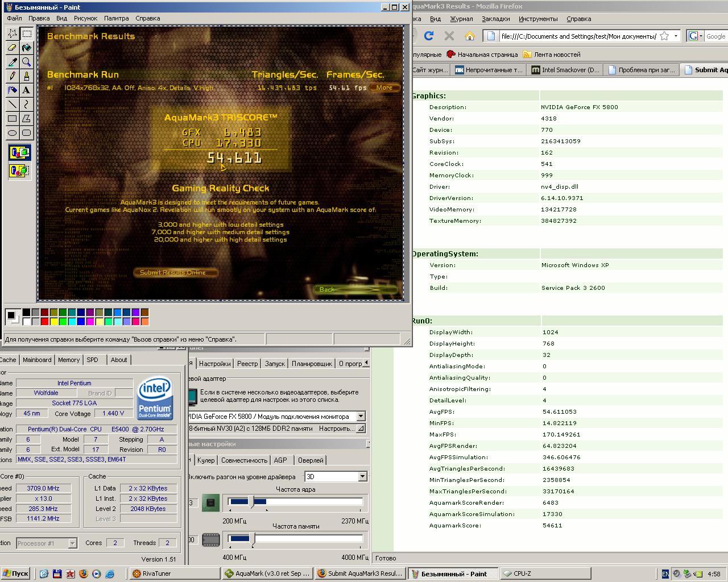This screenshot has width=728, height=582.
Task: Switch to RivaTuner taskbar button
Action: click(175, 573)
